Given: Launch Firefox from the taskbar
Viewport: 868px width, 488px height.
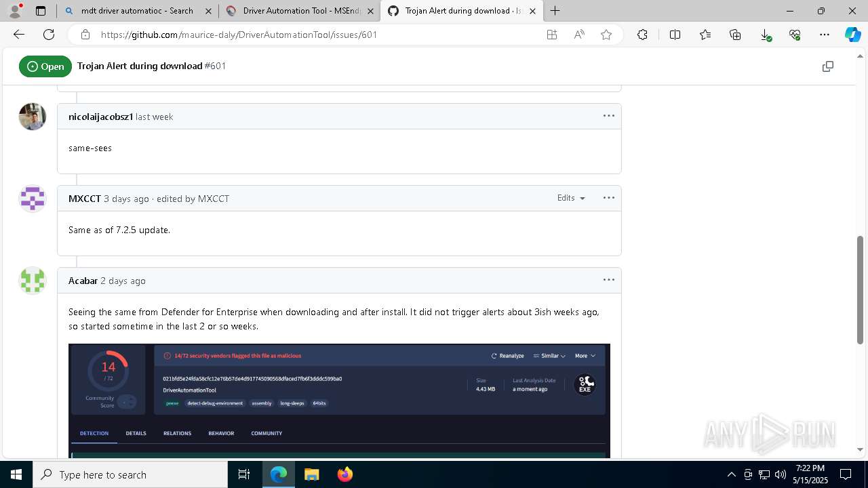Looking at the screenshot, I should (x=345, y=474).
